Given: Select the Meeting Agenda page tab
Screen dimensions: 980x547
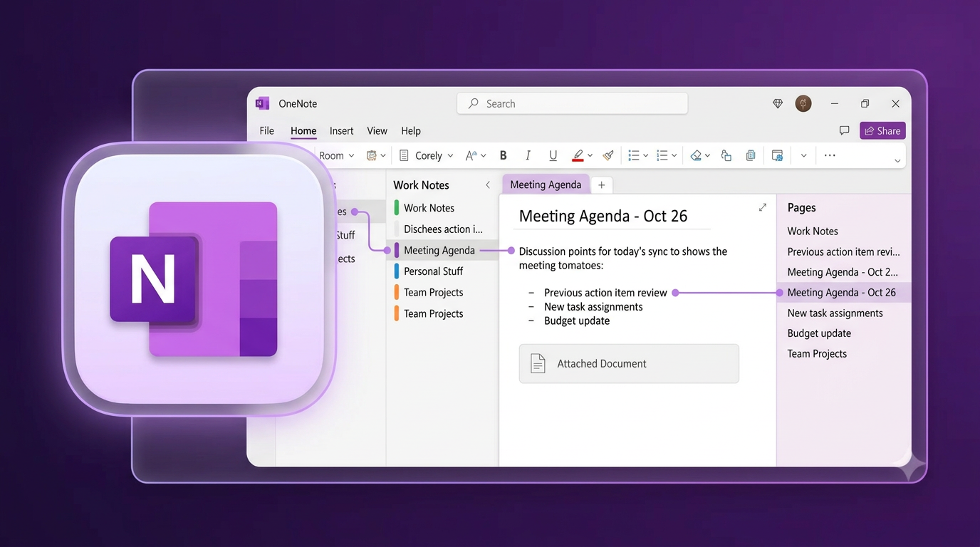Looking at the screenshot, I should pos(546,184).
